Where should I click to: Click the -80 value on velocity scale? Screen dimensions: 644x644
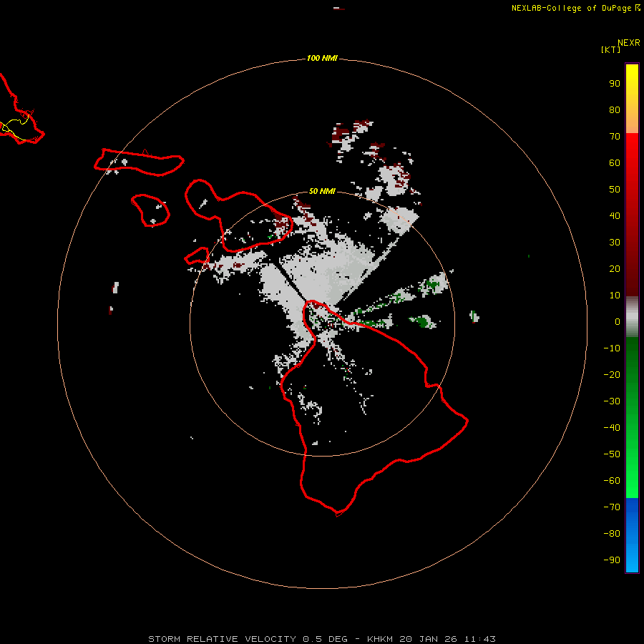612,534
